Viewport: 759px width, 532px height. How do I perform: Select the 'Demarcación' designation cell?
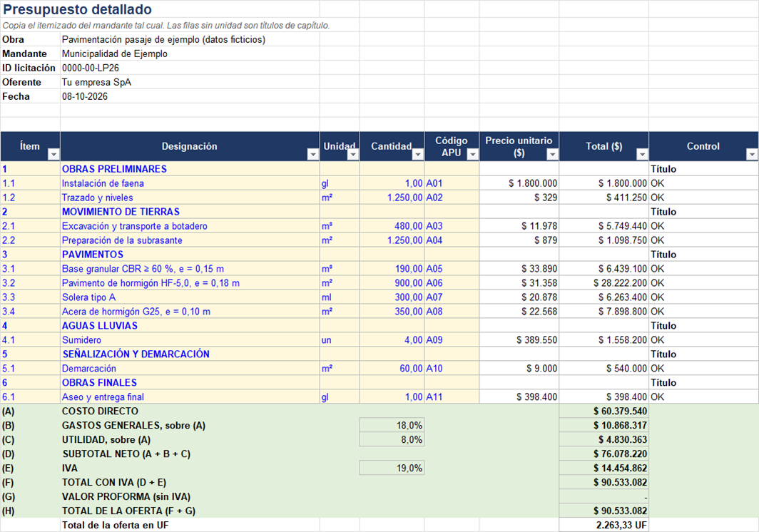pyautogui.click(x=190, y=369)
